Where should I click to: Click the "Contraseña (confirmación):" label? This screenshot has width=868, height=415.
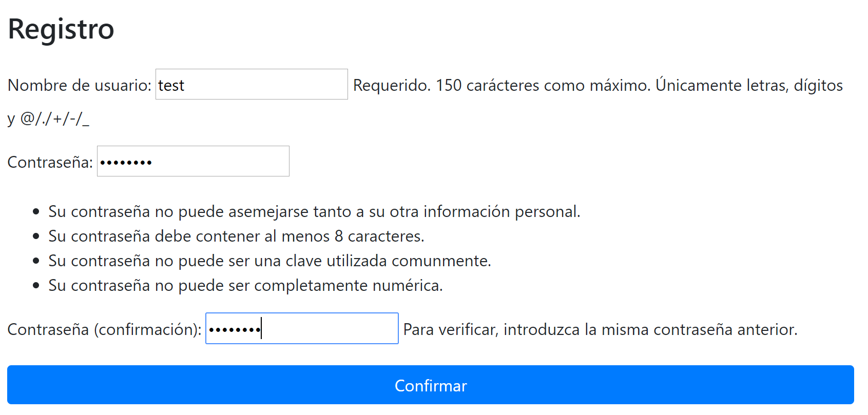[105, 329]
